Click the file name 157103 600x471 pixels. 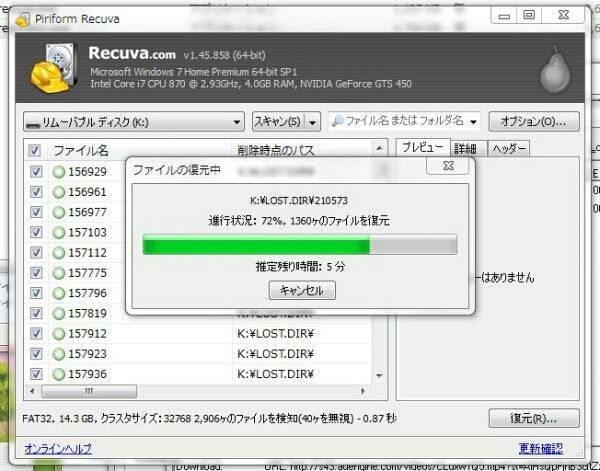[87, 233]
